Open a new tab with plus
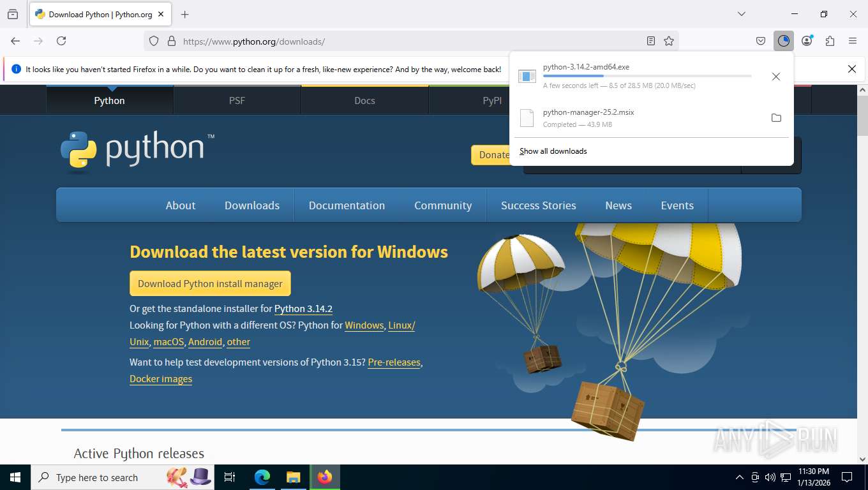The image size is (868, 490). pos(185,14)
